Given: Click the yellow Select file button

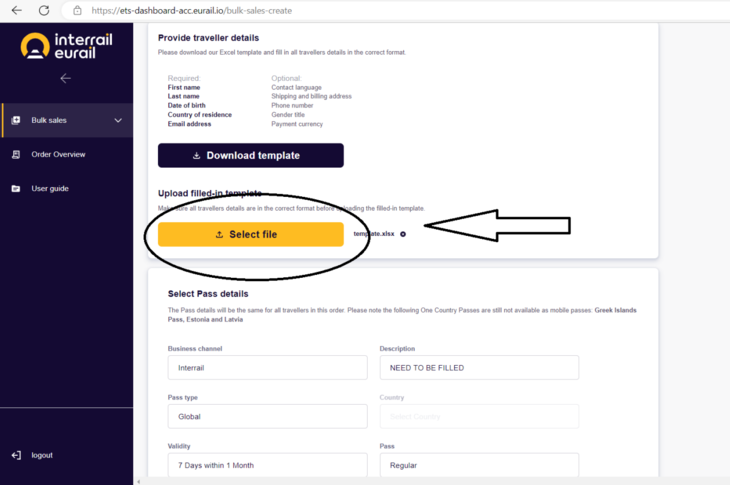Looking at the screenshot, I should tap(251, 234).
